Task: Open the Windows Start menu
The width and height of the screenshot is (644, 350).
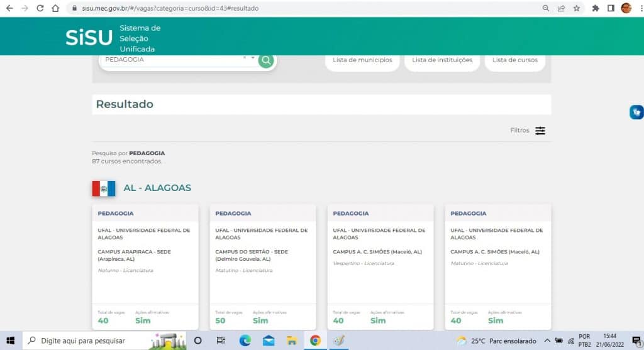Action: pos(11,341)
